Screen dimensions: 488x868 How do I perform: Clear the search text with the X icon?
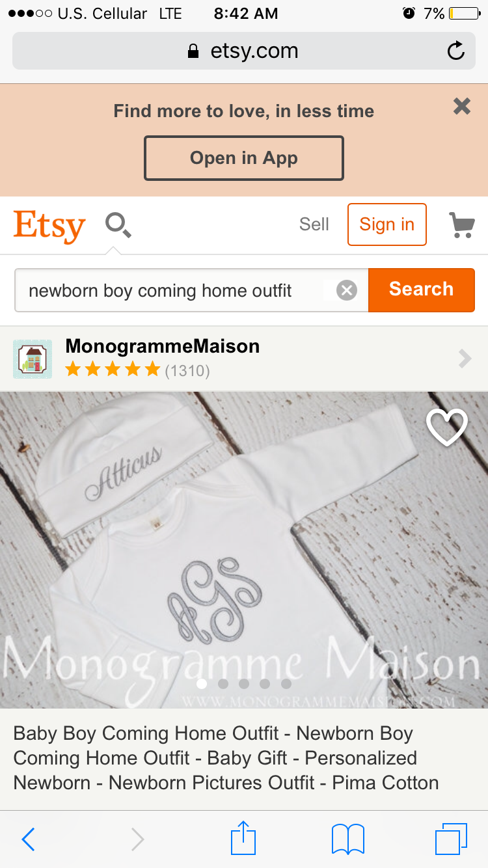click(347, 290)
